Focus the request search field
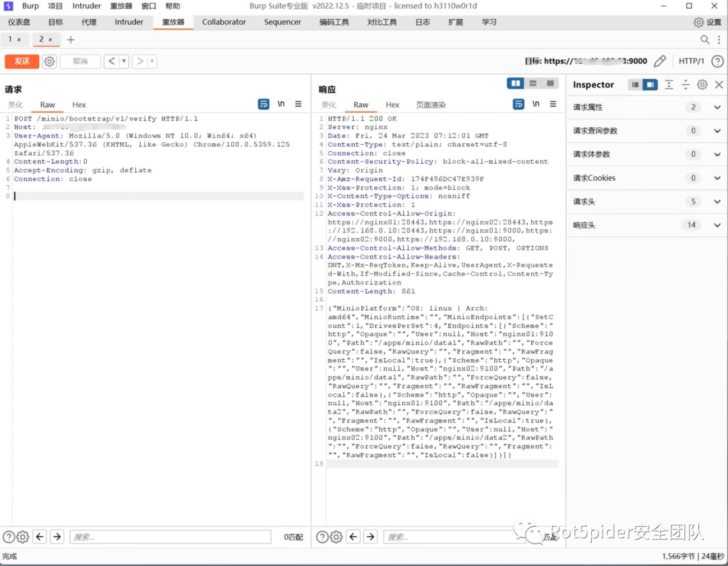Image resolution: width=728 pixels, height=566 pixels. click(170, 537)
